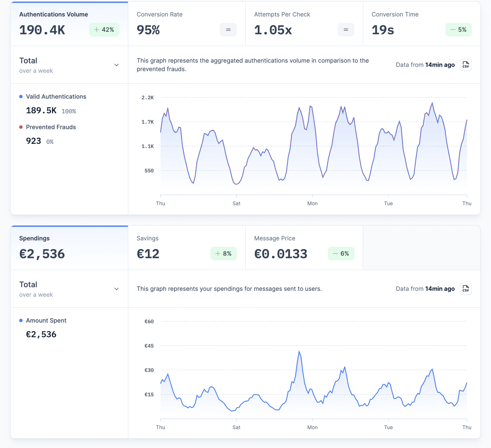The height and width of the screenshot is (448, 491).
Task: Click the 0% prevented frauds share
Action: coord(50,142)
